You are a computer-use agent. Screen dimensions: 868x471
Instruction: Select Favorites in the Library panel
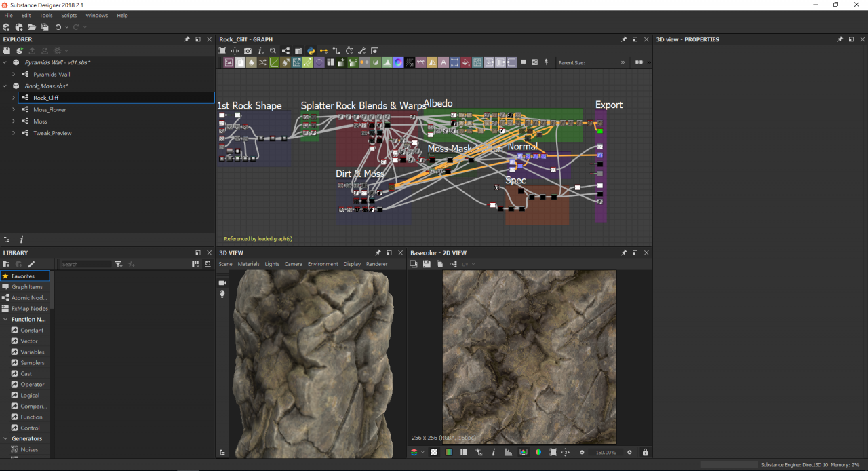pos(23,276)
